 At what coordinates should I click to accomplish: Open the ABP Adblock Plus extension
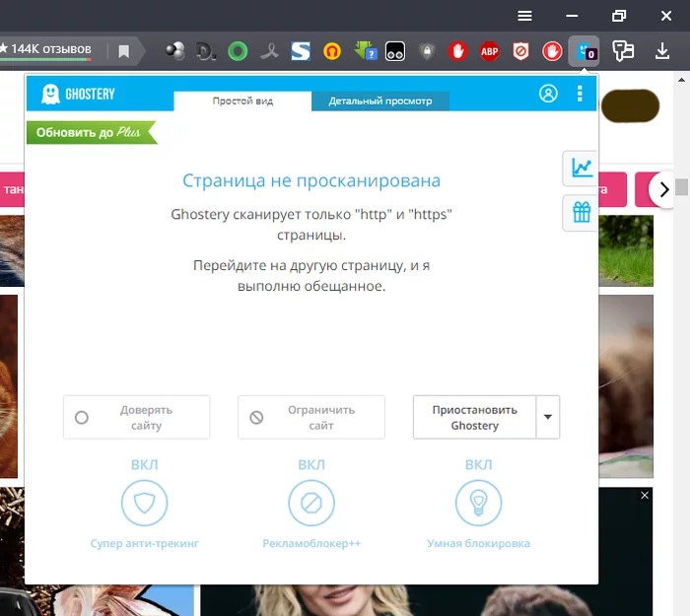click(x=489, y=51)
